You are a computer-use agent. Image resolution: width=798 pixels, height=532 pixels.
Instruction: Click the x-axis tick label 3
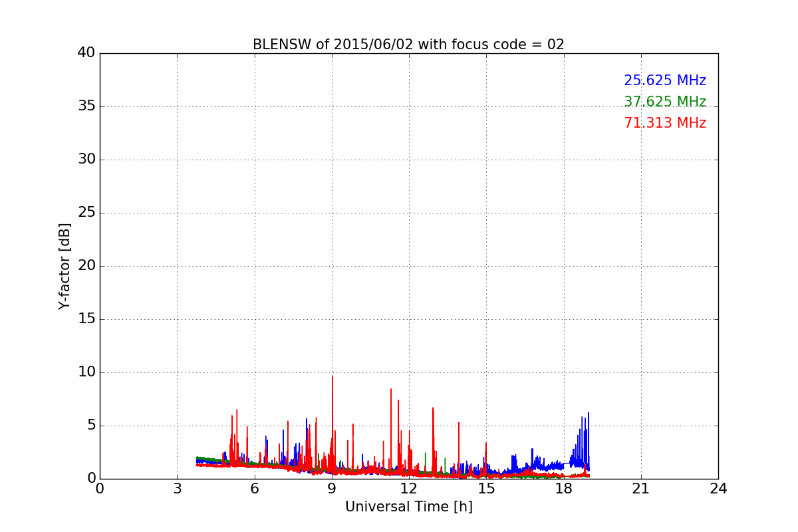click(x=177, y=488)
